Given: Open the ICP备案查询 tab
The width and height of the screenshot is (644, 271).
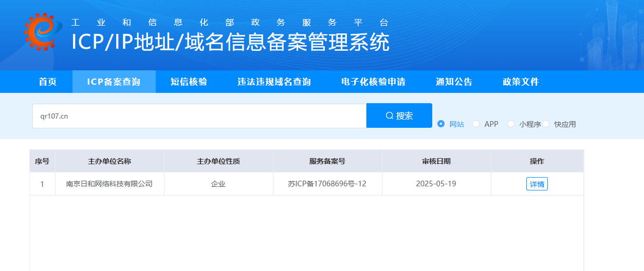Looking at the screenshot, I should click(x=114, y=82).
